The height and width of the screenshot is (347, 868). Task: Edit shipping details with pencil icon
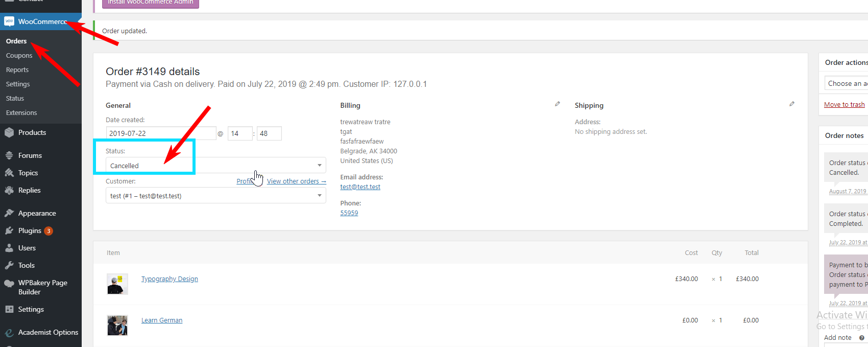click(x=791, y=104)
